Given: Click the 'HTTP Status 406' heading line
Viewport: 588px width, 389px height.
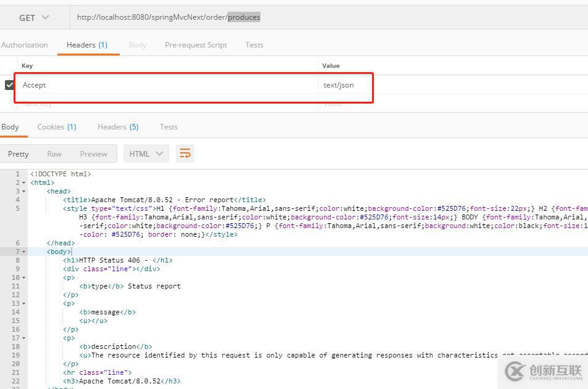Looking at the screenshot, I should [118, 260].
